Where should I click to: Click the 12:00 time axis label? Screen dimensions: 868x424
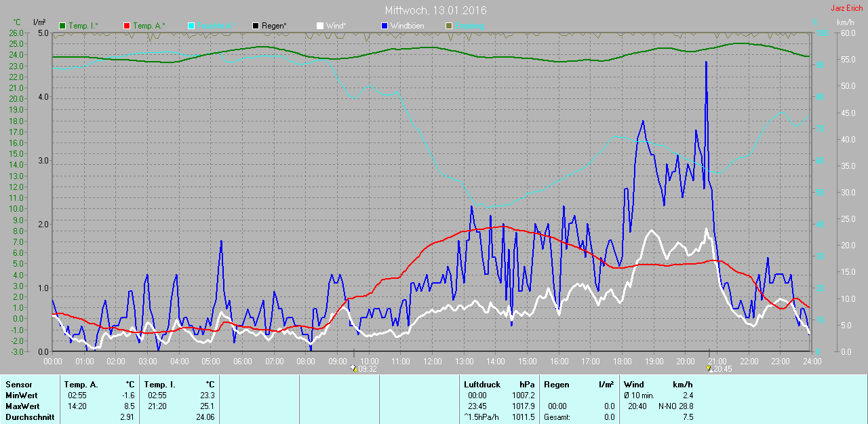pos(432,362)
